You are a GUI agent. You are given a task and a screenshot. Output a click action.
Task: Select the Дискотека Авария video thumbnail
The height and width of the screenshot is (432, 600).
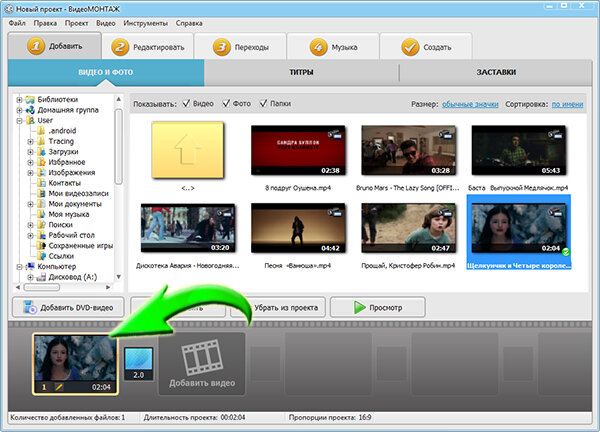click(x=188, y=228)
